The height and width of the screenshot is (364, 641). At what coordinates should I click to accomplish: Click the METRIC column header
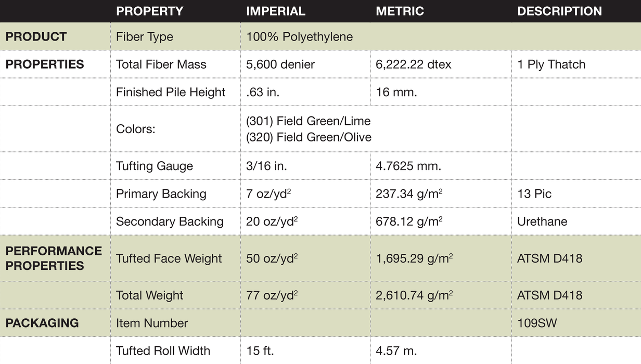pos(400,11)
